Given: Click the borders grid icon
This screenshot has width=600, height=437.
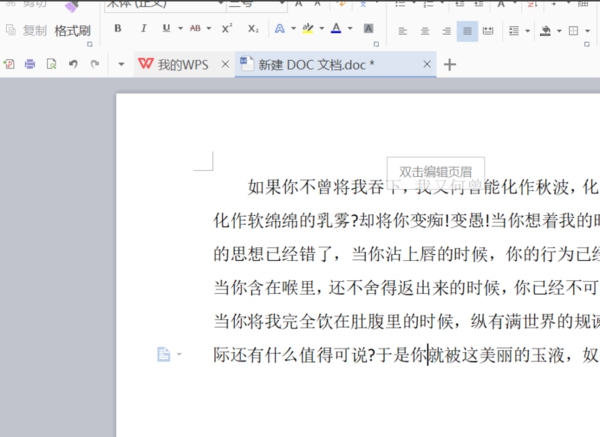Looking at the screenshot, I should [573, 31].
